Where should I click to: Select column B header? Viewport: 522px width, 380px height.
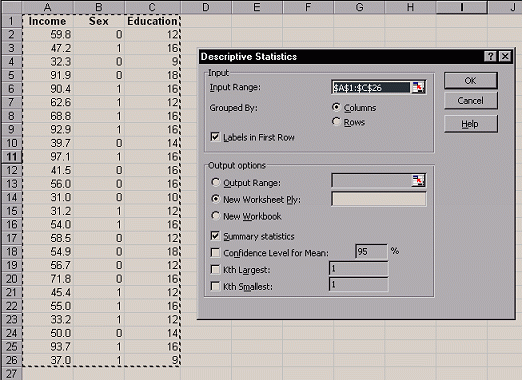click(99, 7)
